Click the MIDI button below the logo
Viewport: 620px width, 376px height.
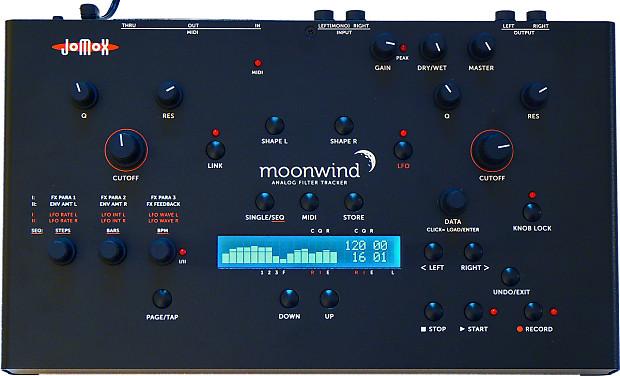tap(309, 202)
